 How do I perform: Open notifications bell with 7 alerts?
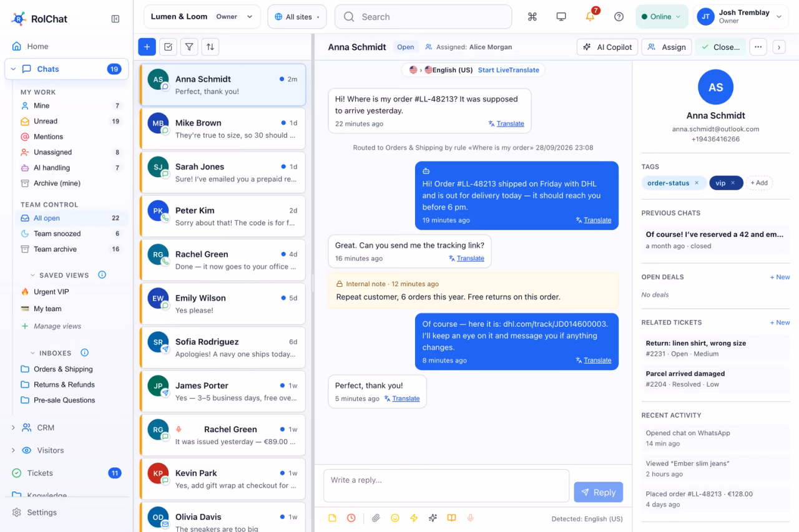[x=590, y=17]
